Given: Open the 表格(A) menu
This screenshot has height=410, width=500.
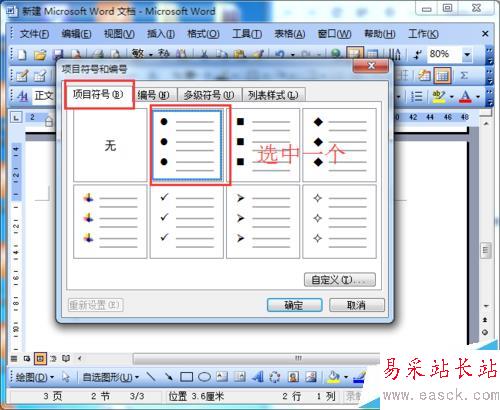Looking at the screenshot, I should tap(289, 34).
